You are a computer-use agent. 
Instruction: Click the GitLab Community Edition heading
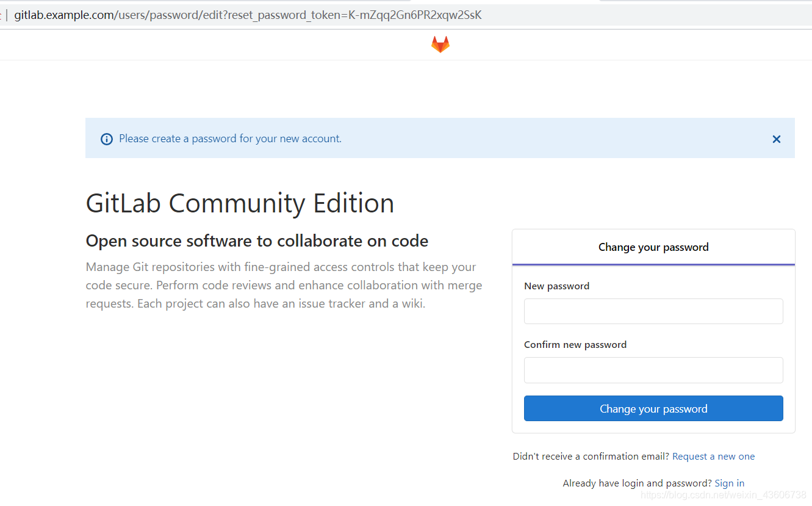point(240,203)
